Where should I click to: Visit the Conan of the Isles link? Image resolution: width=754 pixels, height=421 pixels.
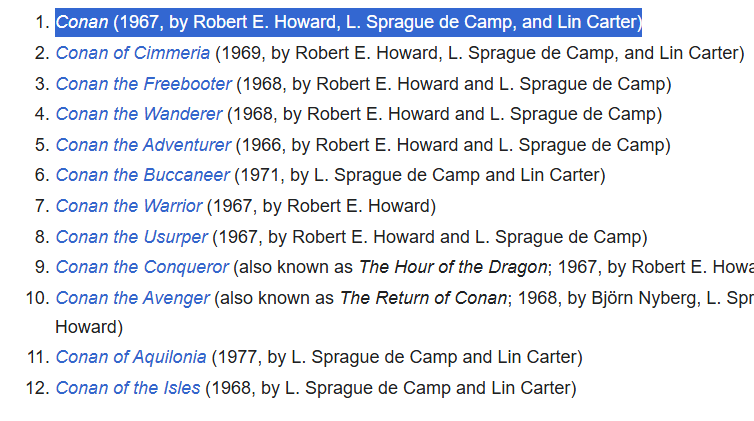[x=128, y=388]
